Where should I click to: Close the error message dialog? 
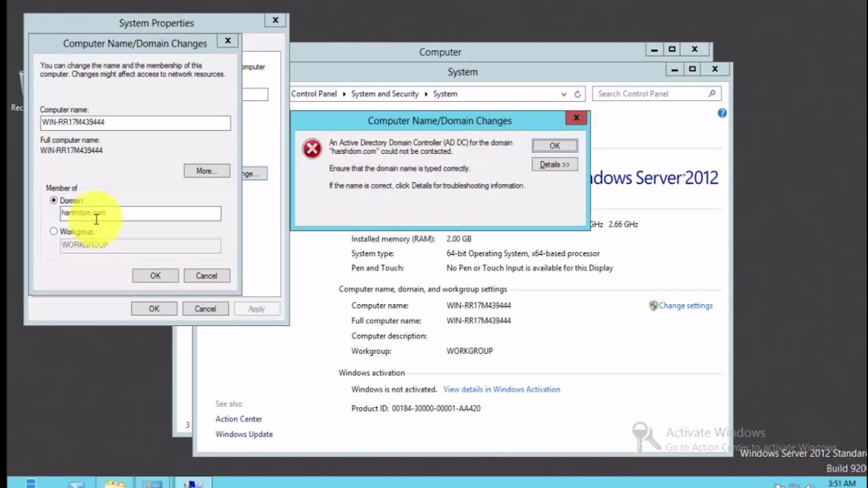pyautogui.click(x=576, y=118)
